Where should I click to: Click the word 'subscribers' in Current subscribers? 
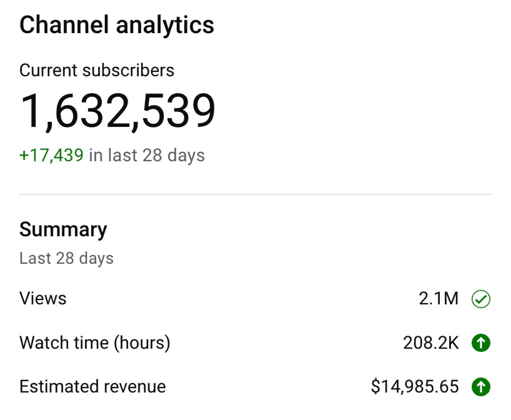point(128,70)
